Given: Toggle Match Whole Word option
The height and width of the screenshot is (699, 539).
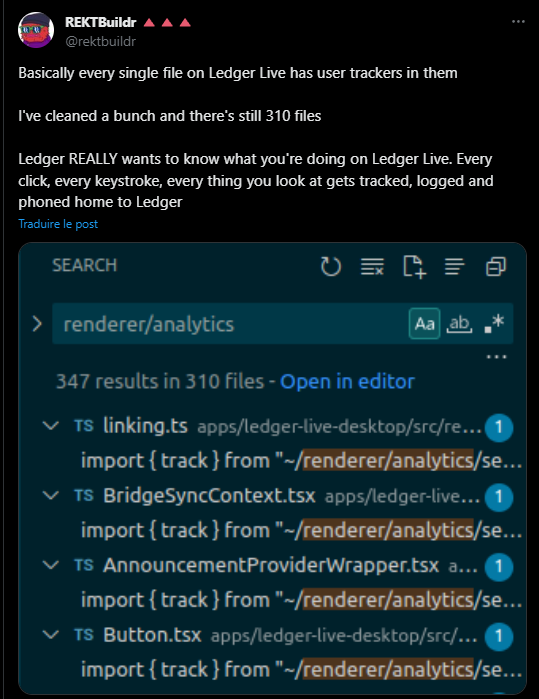Looking at the screenshot, I should tap(459, 324).
